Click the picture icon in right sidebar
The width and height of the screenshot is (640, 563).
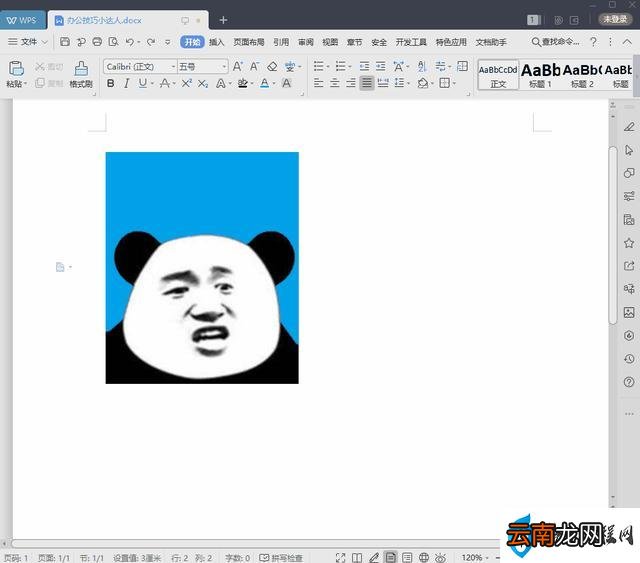(629, 313)
